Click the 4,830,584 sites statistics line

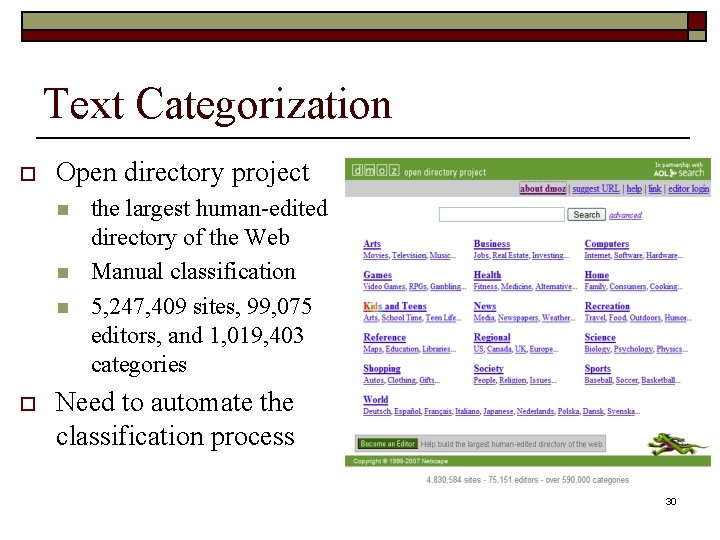(x=527, y=480)
